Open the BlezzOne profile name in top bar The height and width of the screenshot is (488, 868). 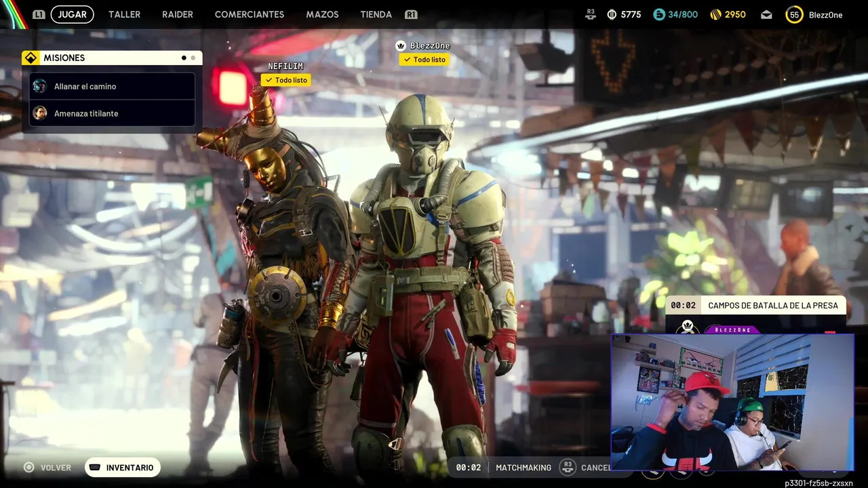825,14
